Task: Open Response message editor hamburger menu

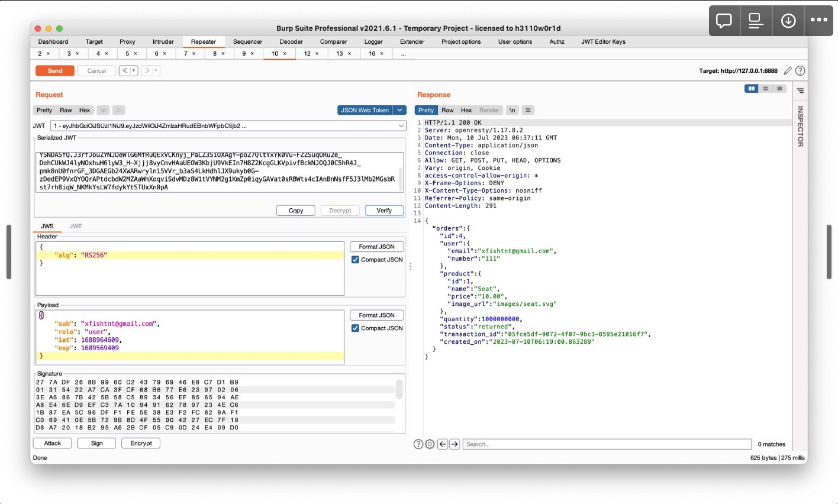Action: click(528, 110)
